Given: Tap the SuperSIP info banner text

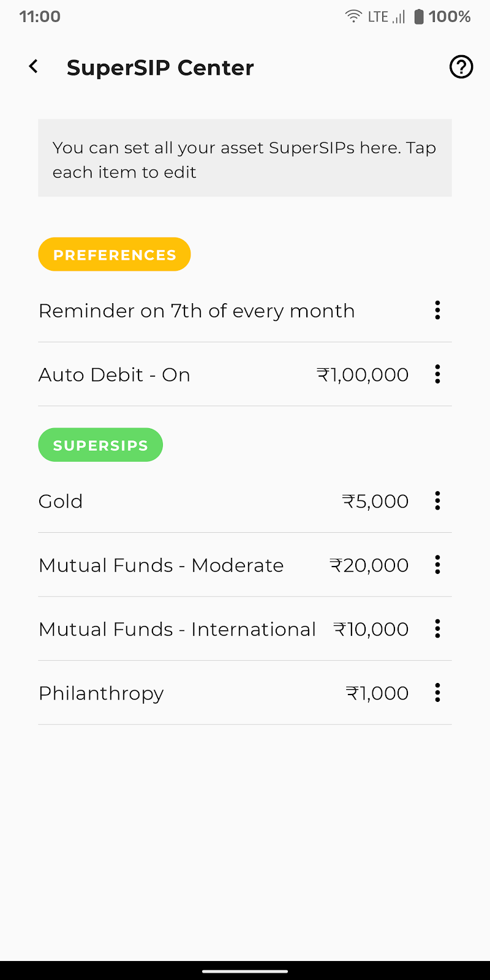Looking at the screenshot, I should (x=244, y=159).
